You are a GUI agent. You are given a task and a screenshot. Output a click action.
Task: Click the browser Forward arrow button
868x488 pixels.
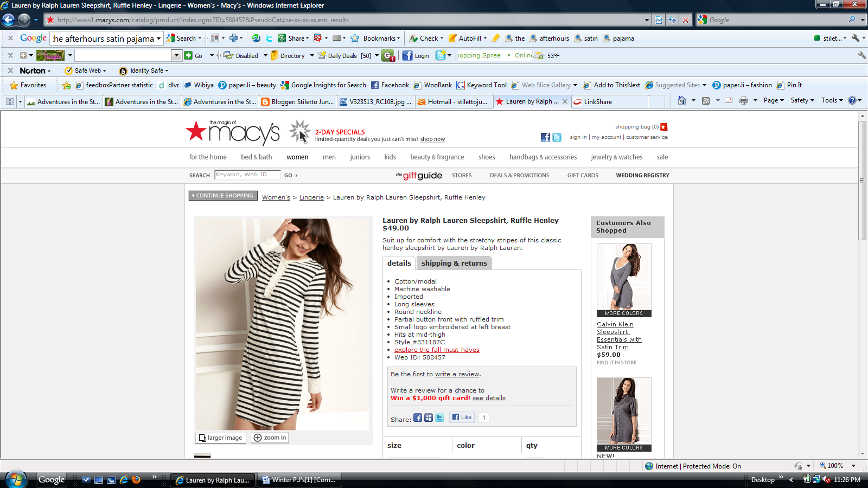coord(24,20)
